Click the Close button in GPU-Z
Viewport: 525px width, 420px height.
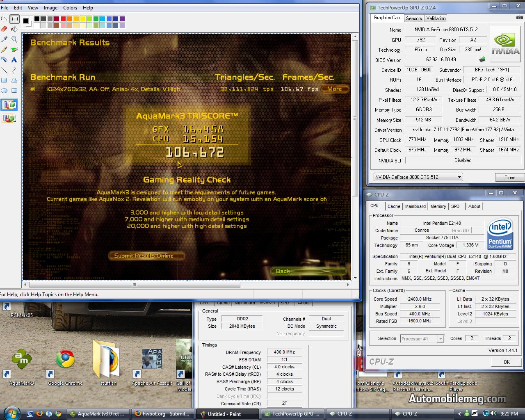(510, 178)
